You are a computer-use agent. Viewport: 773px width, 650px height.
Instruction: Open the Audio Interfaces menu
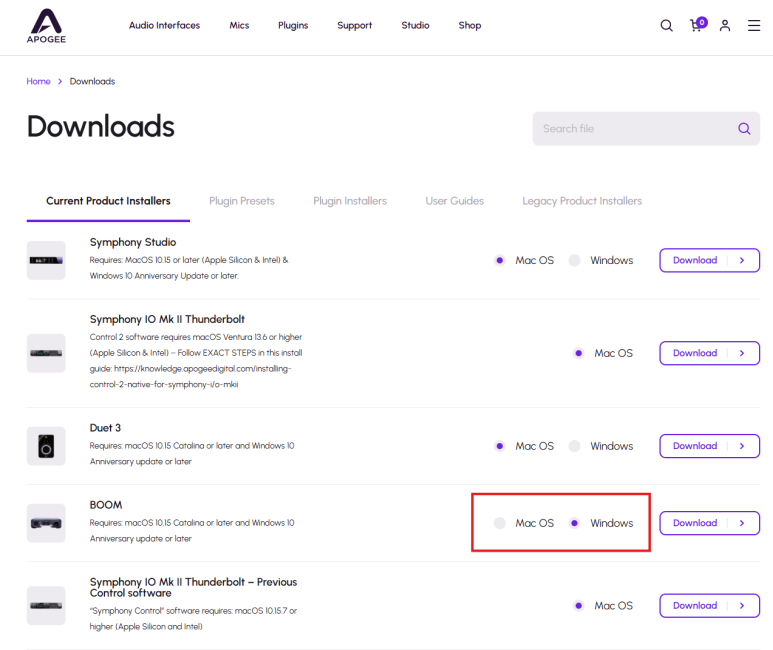164,25
